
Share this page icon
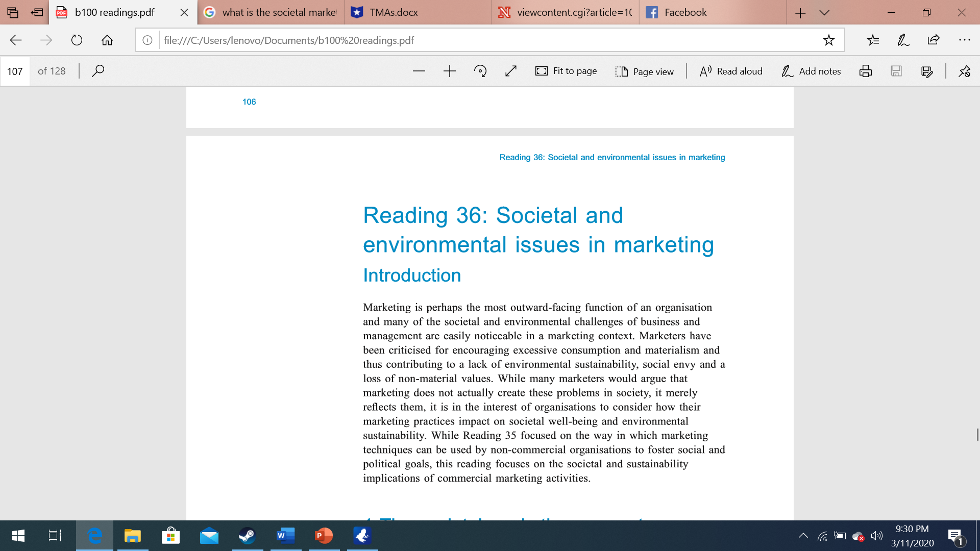click(x=934, y=40)
